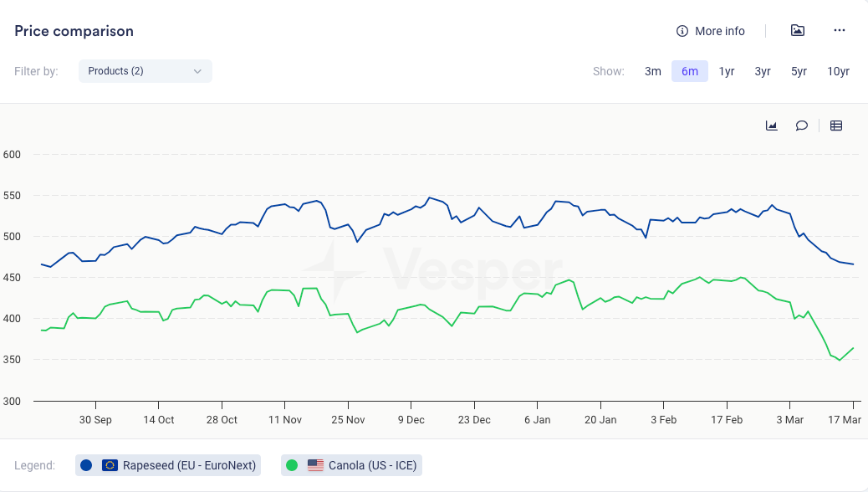Click the chevron arrow on Products filter
The height and width of the screenshot is (492, 868).
[x=197, y=71]
